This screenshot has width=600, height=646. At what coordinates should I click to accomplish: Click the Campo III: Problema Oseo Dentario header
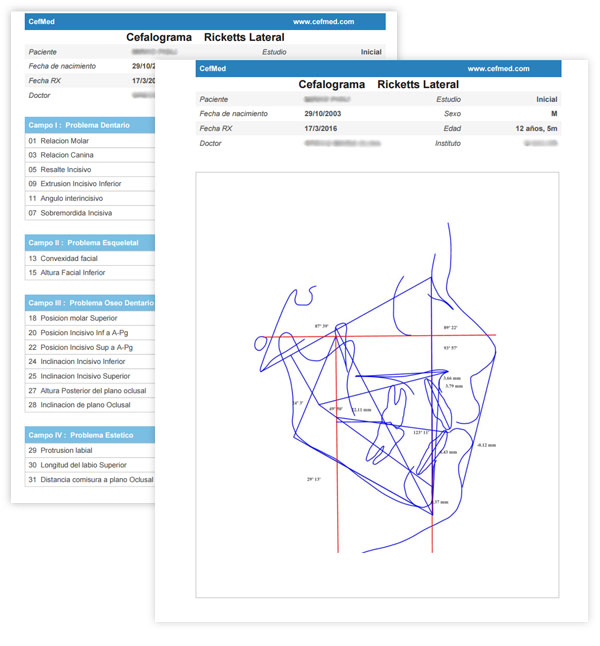[x=90, y=303]
